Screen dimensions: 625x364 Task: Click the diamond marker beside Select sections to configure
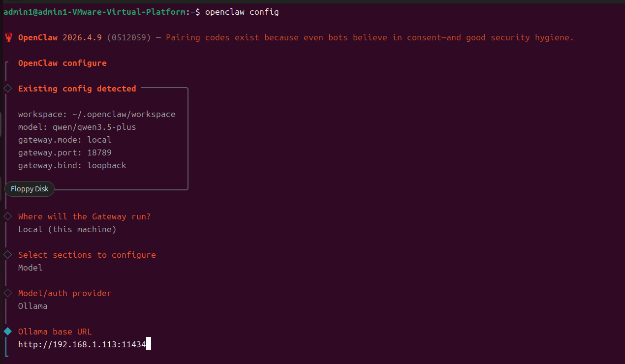click(7, 255)
